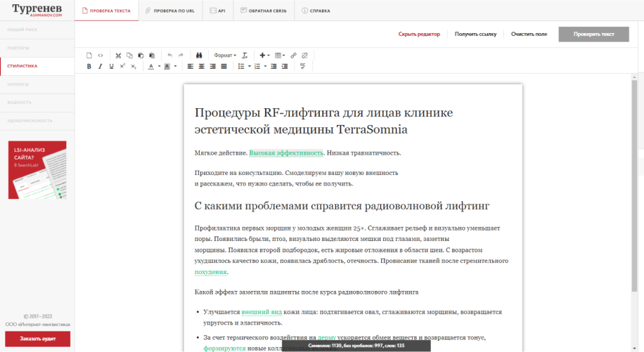Toggle underline formatting

click(x=111, y=66)
